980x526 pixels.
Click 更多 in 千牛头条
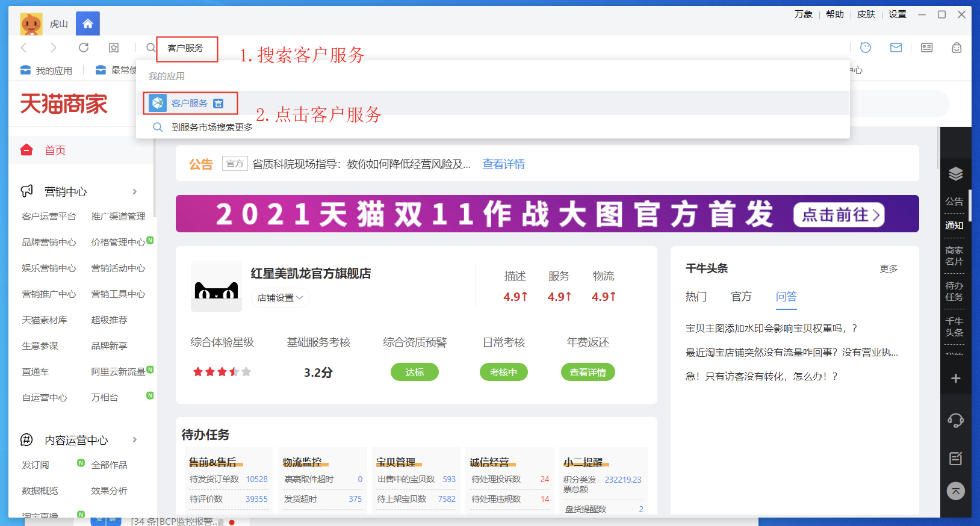tap(889, 268)
